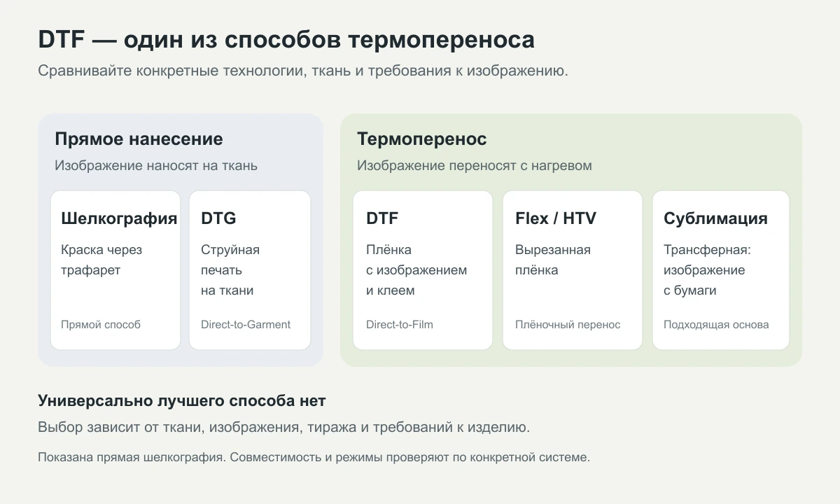Screen dimensions: 840x504
Task: Click the note starting 'Показана прямая шелкография'
Action: click(x=314, y=458)
